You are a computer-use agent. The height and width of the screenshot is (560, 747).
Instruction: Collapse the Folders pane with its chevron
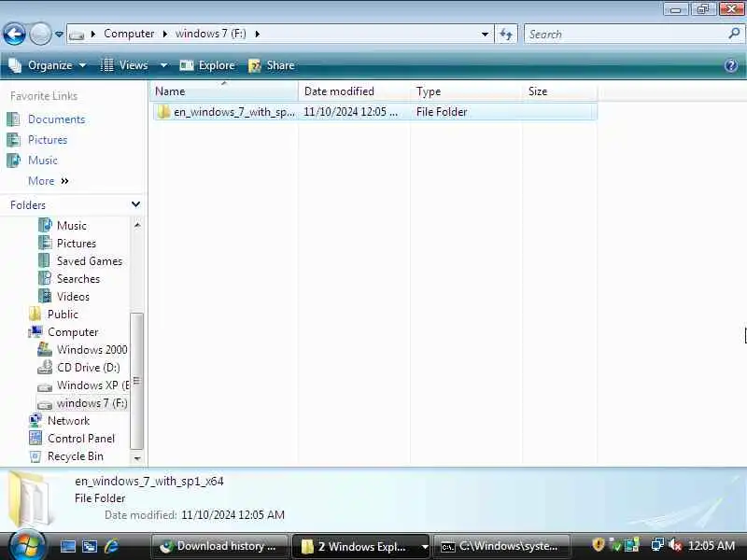[x=135, y=204]
